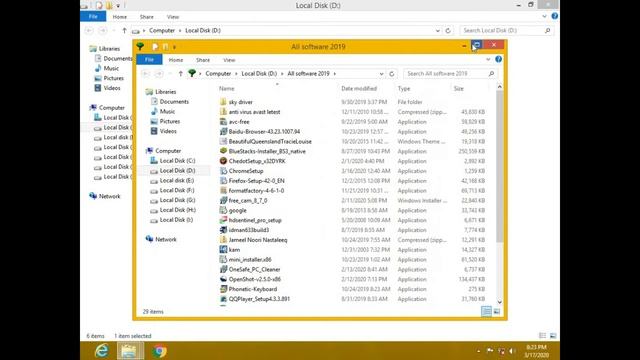Refresh the Local Disk (D:) background window
This screenshot has height=360, width=640.
coord(448,31)
